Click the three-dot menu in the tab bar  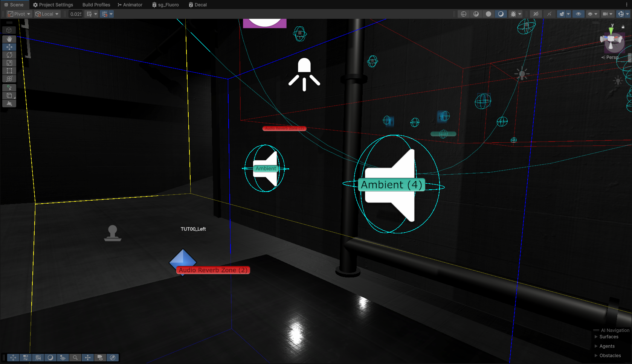coord(627,5)
